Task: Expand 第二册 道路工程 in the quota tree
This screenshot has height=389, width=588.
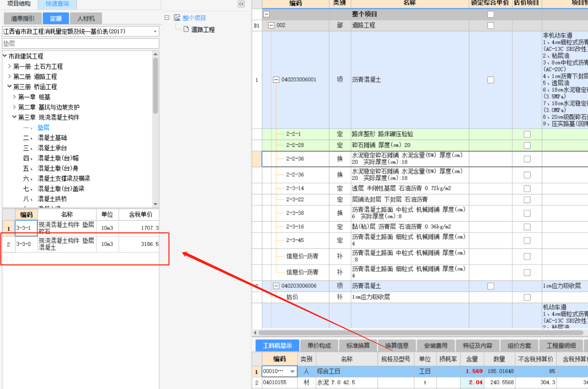Action: pos(9,76)
